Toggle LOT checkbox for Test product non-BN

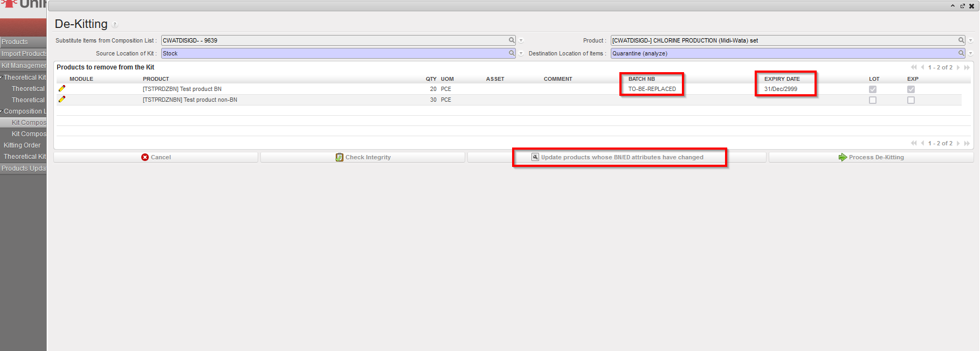tap(873, 100)
